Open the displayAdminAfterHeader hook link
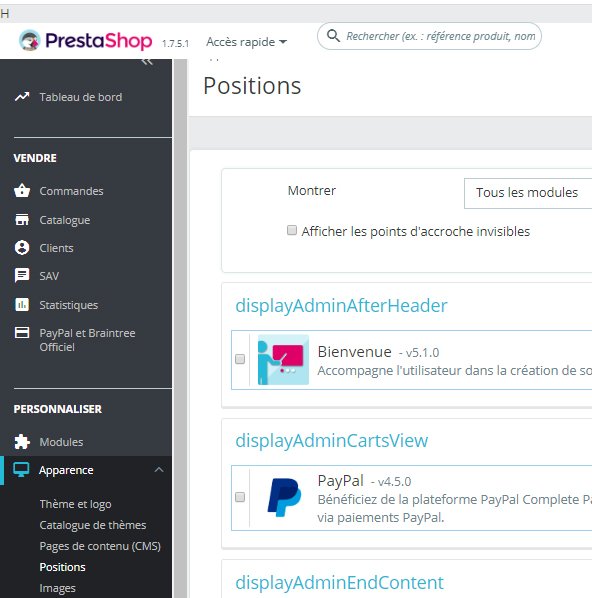This screenshot has height=598, width=592. [341, 305]
